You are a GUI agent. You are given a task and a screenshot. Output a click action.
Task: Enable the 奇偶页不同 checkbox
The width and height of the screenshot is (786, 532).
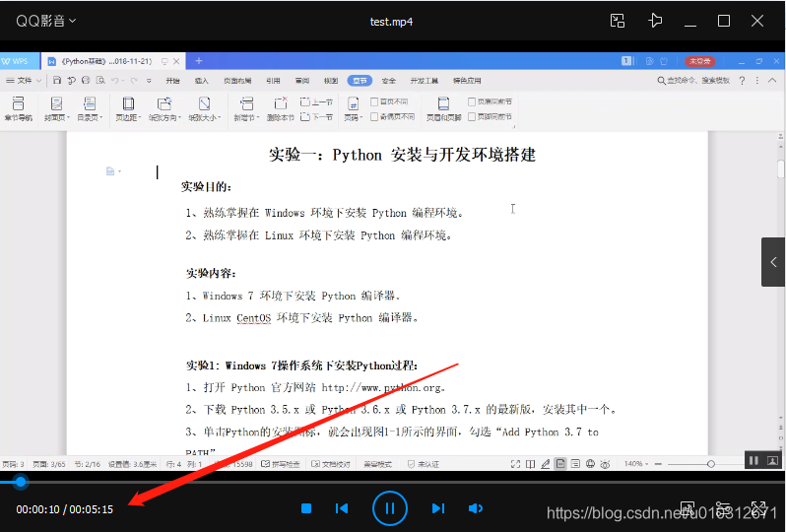point(374,117)
